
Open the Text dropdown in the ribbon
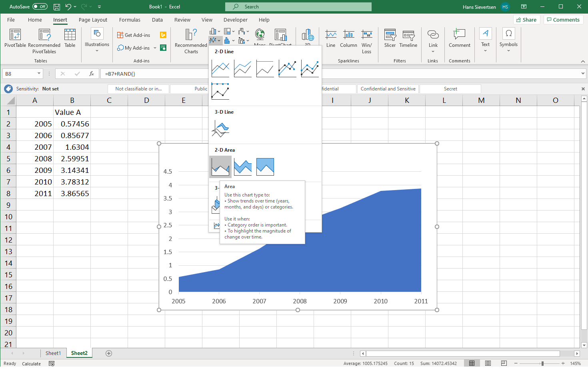[485, 40]
